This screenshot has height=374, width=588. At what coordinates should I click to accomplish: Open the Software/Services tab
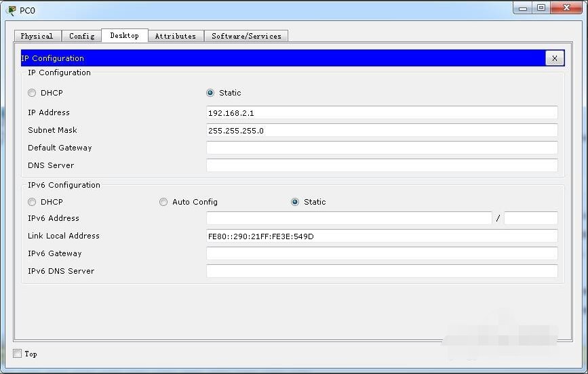point(246,36)
